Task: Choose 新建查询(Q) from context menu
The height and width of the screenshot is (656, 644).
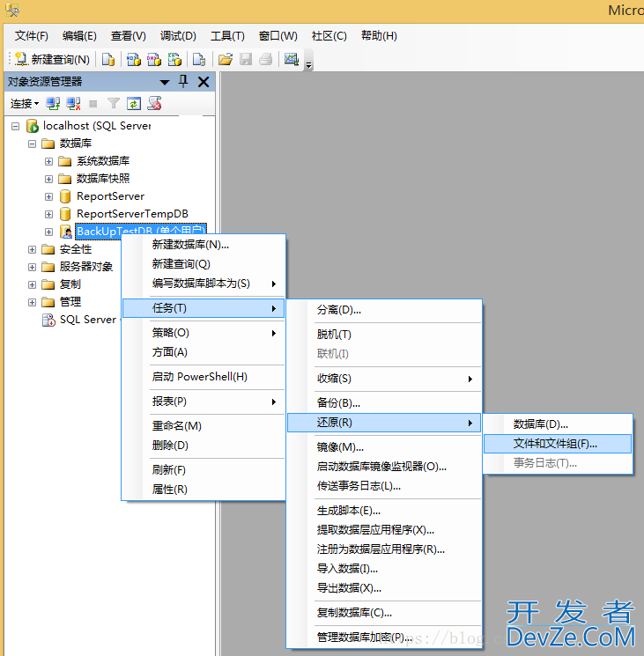Action: coord(203,264)
